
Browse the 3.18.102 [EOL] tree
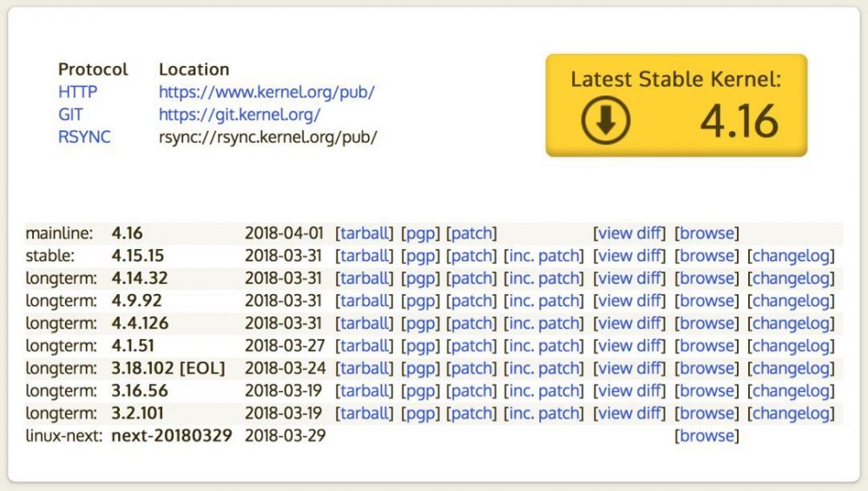pyautogui.click(x=707, y=368)
